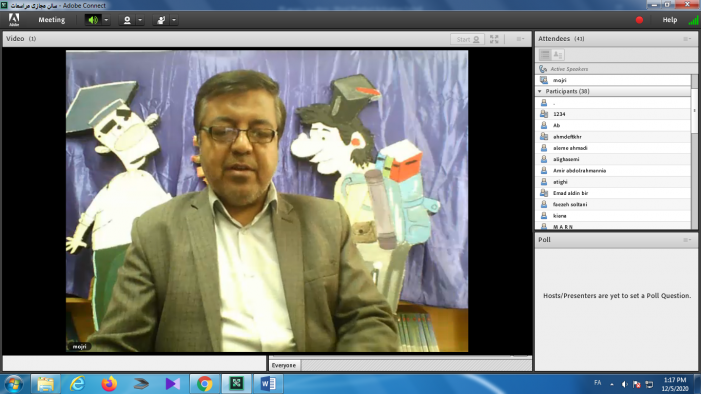Open speaker volume dropdown arrow

[106, 20]
